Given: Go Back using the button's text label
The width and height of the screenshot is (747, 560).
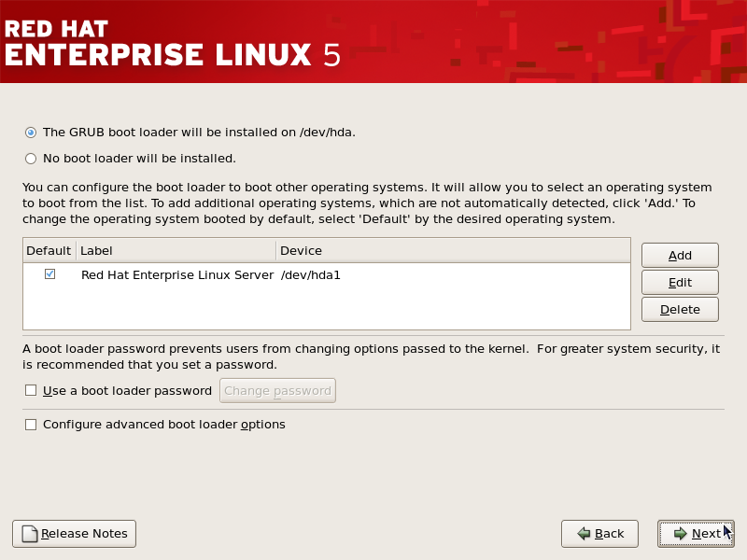Looking at the screenshot, I should 609,534.
